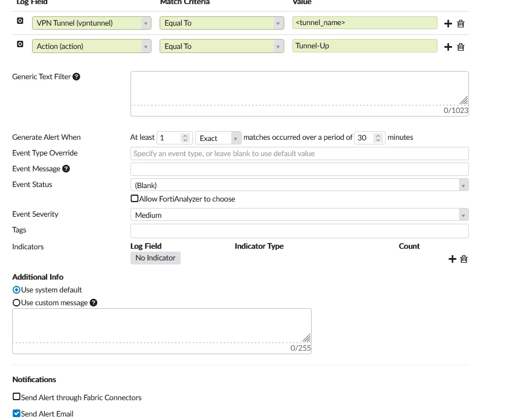The height and width of the screenshot is (420, 526).
Task: Open help for Event Message
Action: (66, 169)
